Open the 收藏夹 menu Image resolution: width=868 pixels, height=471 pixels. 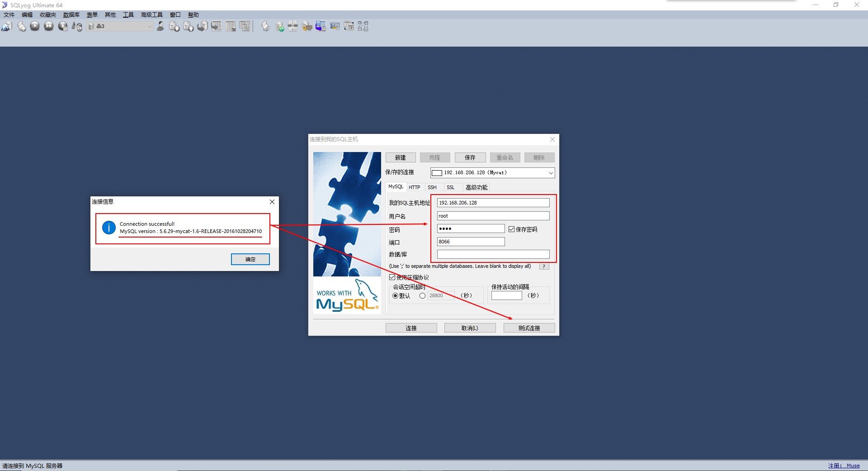[x=48, y=15]
